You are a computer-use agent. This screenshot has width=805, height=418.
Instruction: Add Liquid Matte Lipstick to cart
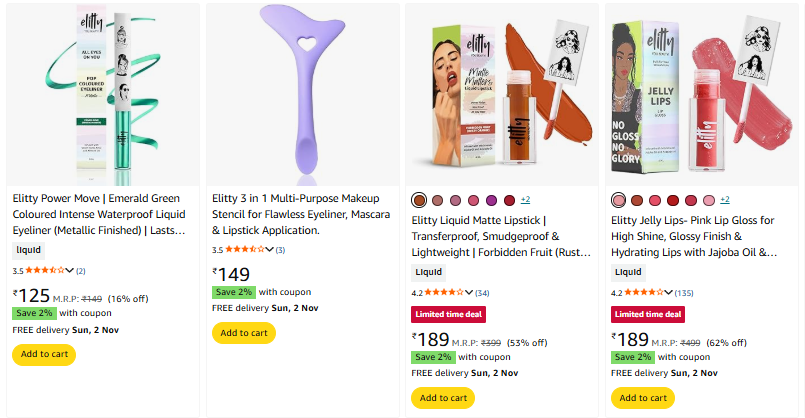pos(443,397)
